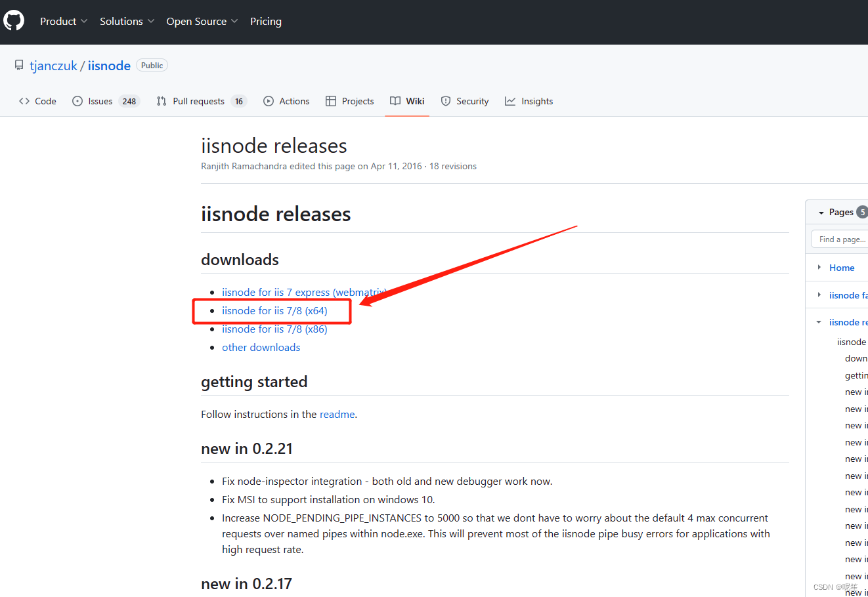Expand the iisnode faq page entry

click(819, 295)
